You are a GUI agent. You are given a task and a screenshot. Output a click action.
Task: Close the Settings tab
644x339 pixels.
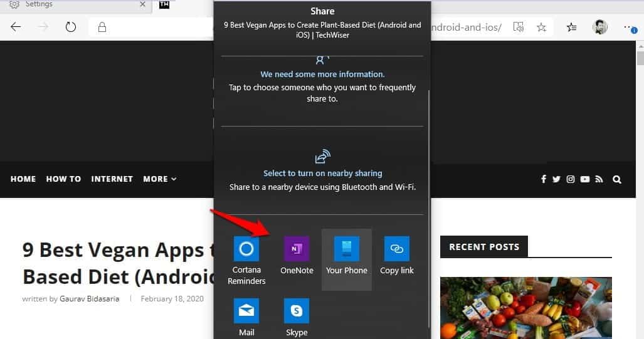pos(142,4)
